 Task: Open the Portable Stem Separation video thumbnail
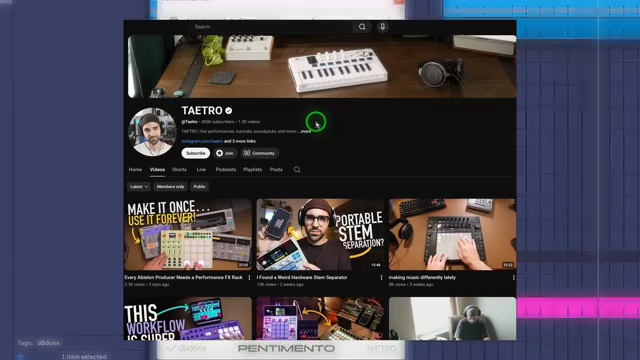coord(320,234)
